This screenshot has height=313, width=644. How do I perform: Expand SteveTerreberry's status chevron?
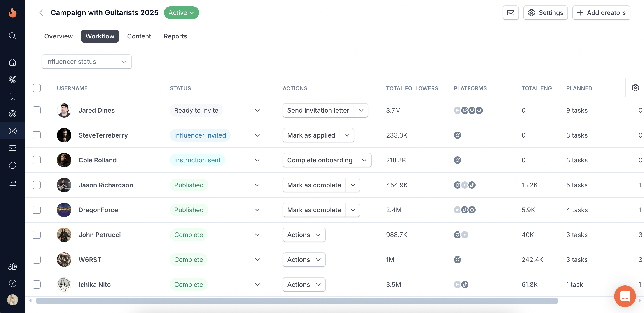(257, 135)
